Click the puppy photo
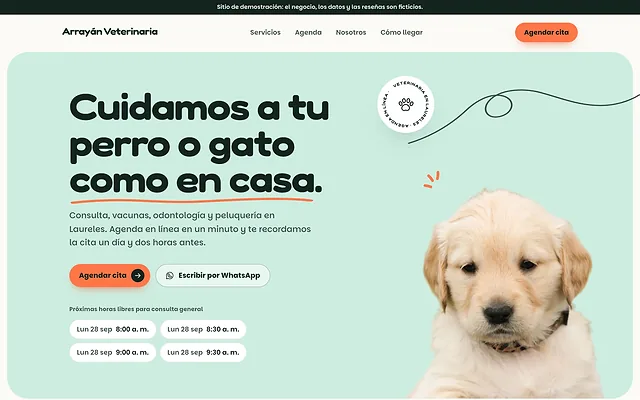The image size is (640, 400). coord(508,294)
